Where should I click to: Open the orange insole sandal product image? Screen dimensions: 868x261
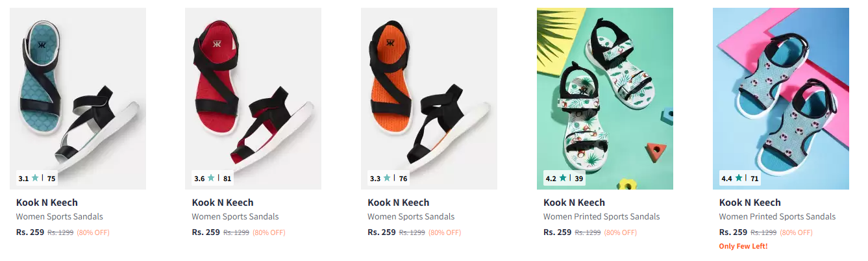pos(429,99)
